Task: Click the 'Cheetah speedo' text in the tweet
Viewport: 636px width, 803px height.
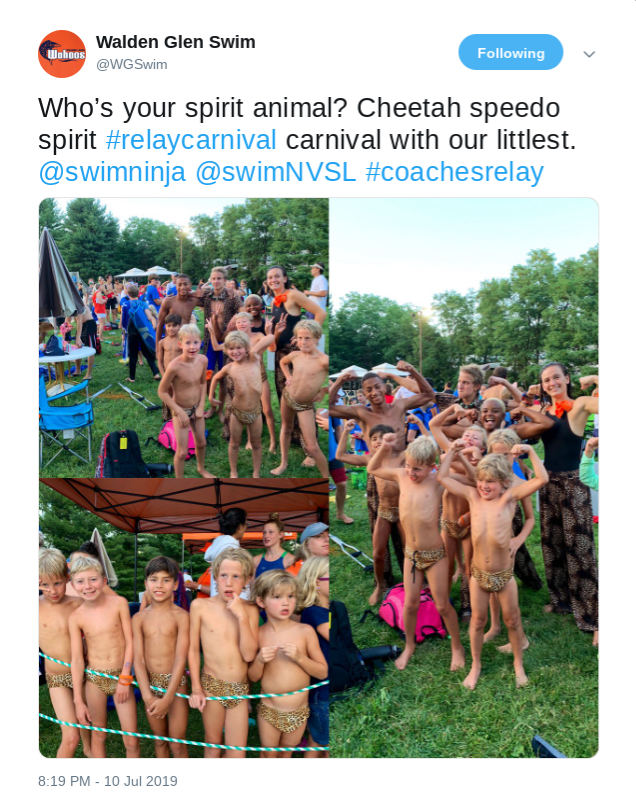Action: (x=458, y=109)
